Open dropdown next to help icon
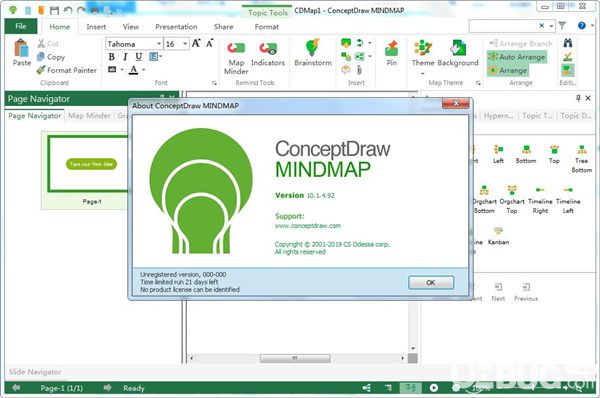The width and height of the screenshot is (600, 398). point(592,26)
